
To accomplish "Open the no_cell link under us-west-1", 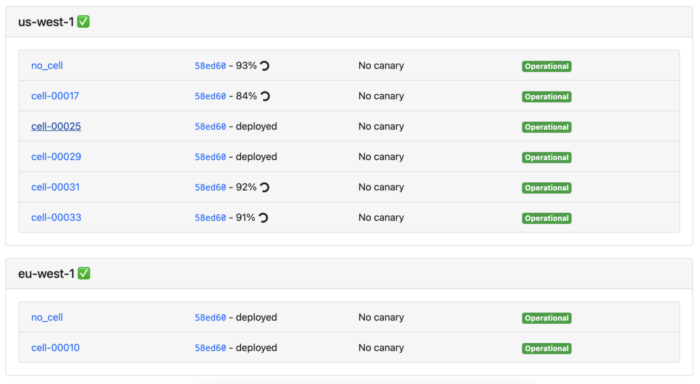I will pyautogui.click(x=47, y=66).
